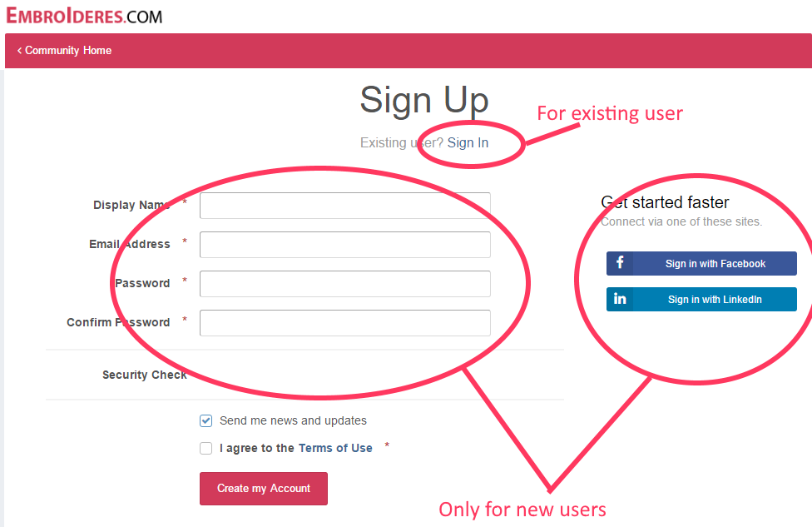Image resolution: width=812 pixels, height=527 pixels.
Task: Toggle Send me news and updates checkbox
Action: 206,420
